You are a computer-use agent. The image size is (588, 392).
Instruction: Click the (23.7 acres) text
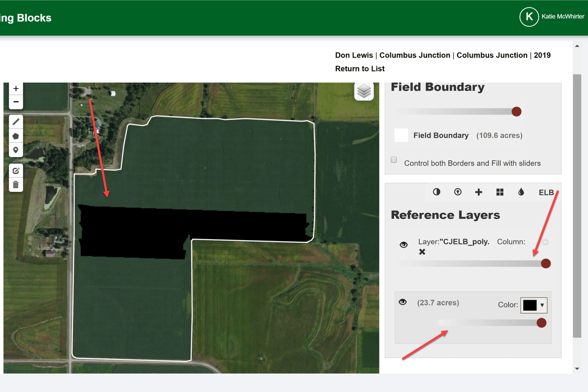click(438, 303)
